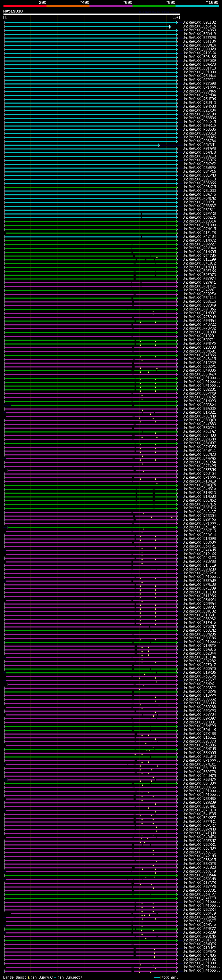Select the UniRef100_O24363 label
Viewport: 222px width, 980px height.
pos(199,30)
